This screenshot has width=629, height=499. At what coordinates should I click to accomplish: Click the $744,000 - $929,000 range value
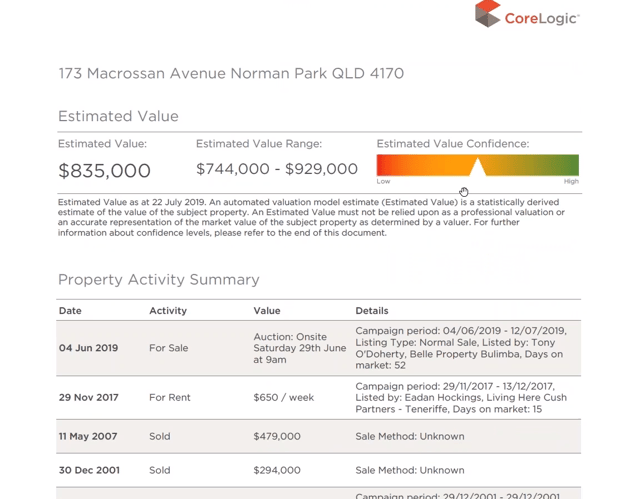tap(276, 169)
